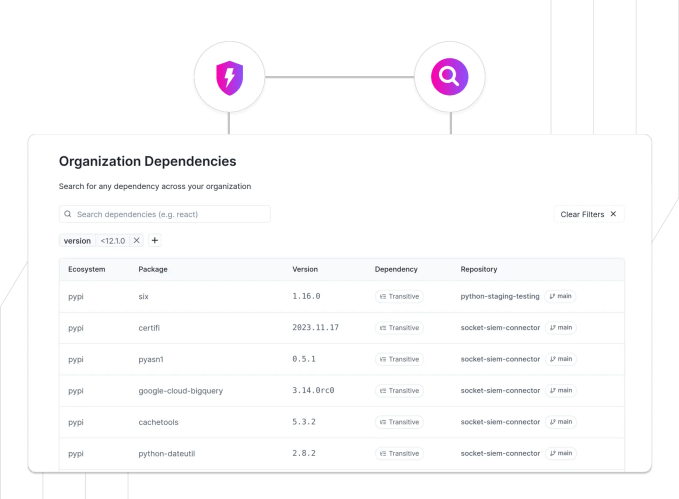
Task: Click the version filter tag
Action: point(77,240)
